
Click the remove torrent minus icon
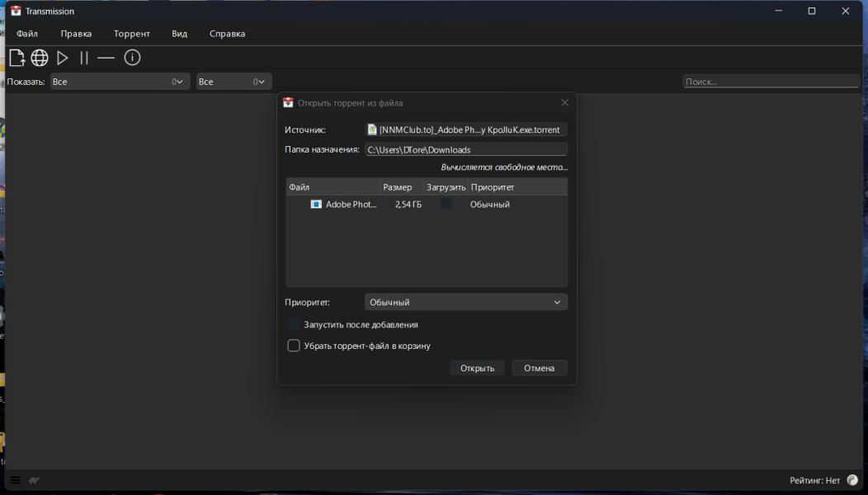click(106, 58)
